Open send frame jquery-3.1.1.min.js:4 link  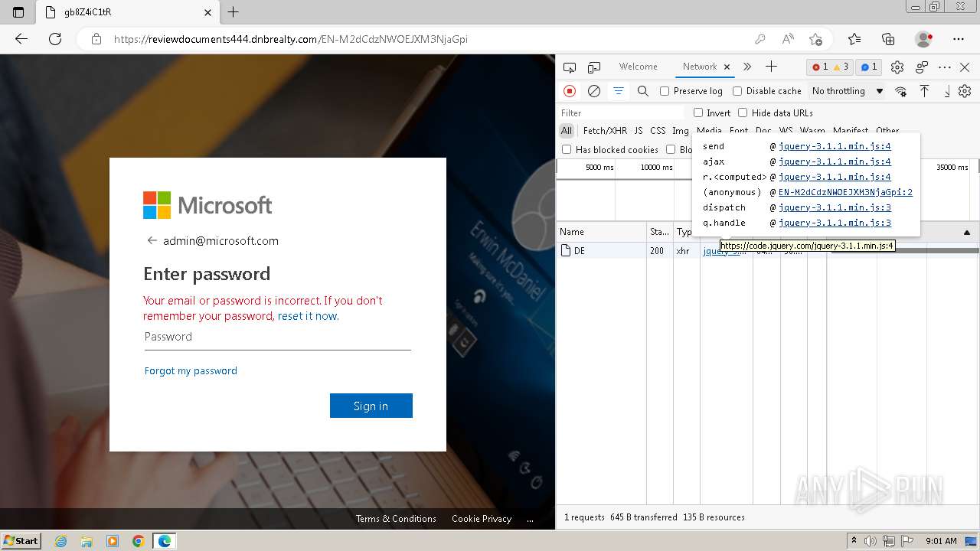835,146
